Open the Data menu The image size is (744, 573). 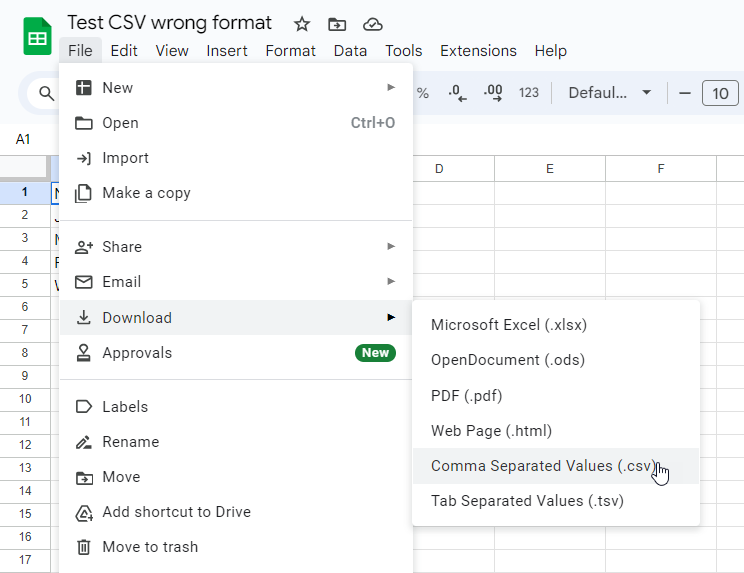tap(350, 51)
